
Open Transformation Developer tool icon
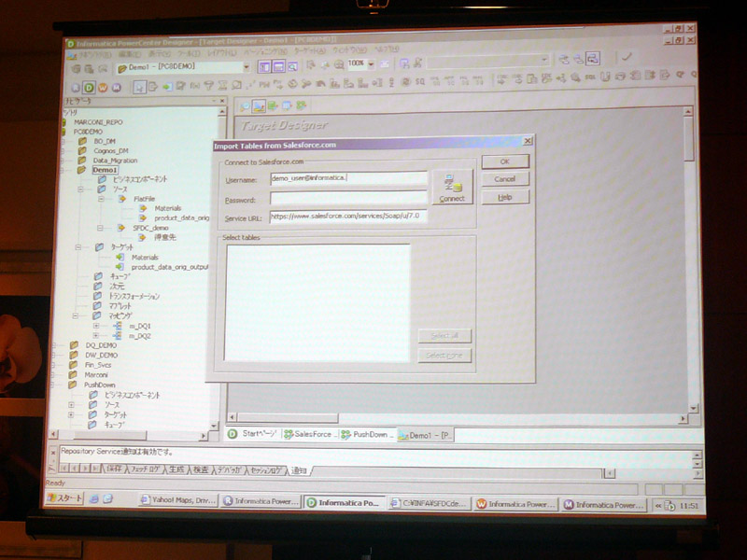(273, 105)
